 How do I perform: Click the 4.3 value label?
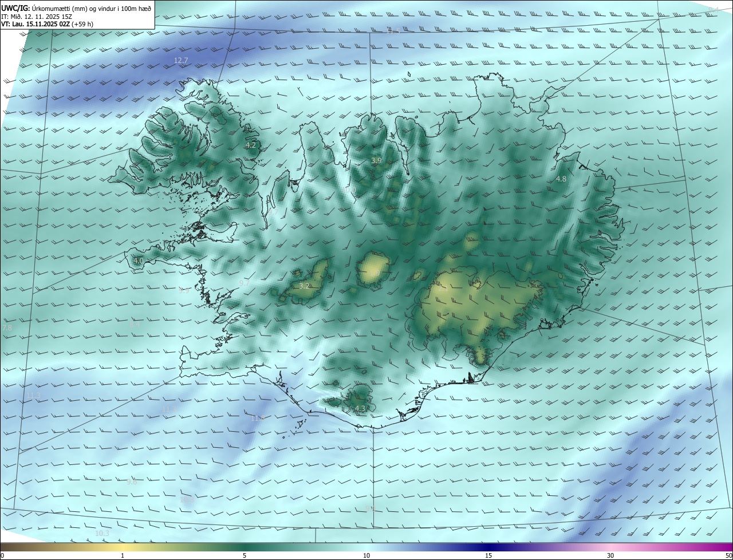pos(360,408)
